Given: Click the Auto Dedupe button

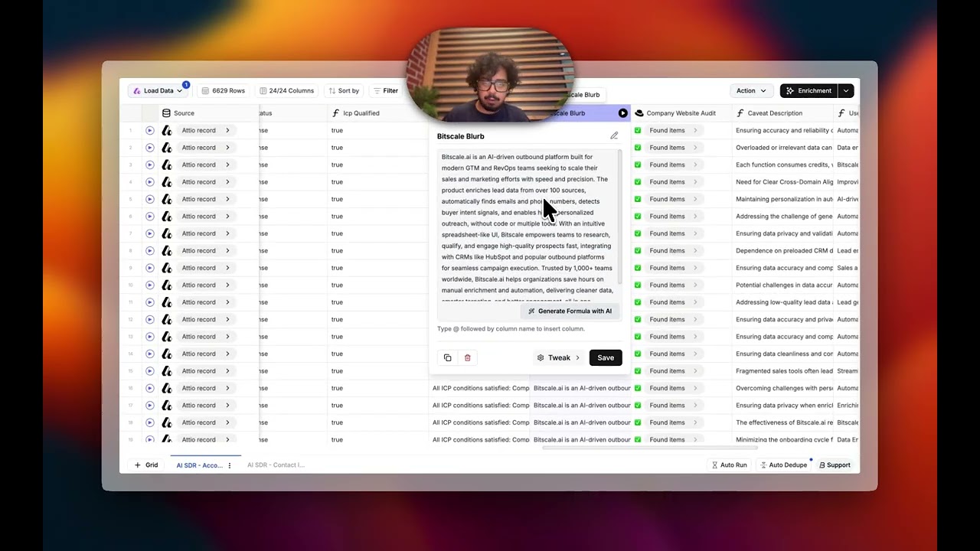Looking at the screenshot, I should coord(783,465).
